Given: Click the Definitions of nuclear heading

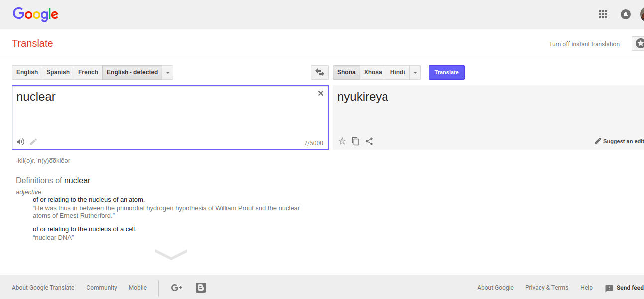Looking at the screenshot, I should point(53,181).
